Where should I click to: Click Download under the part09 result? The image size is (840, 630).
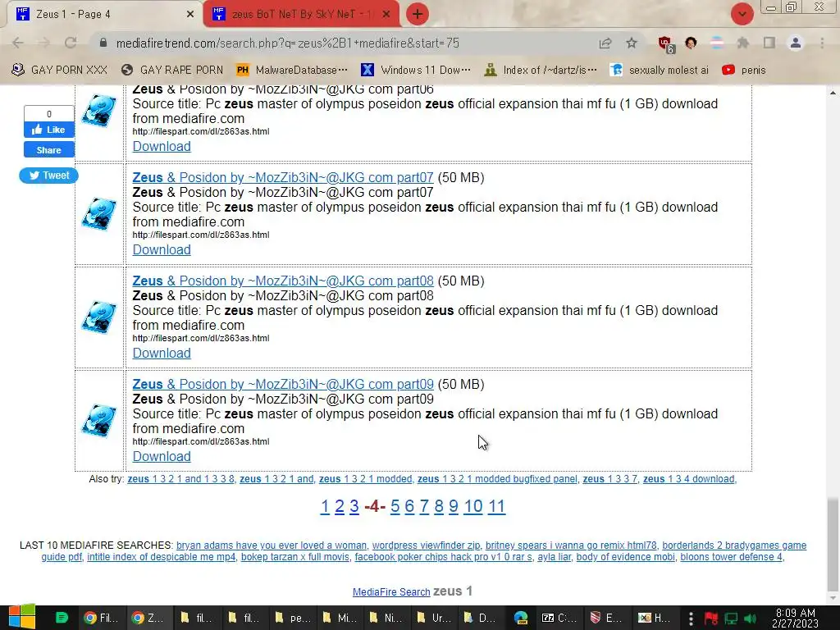(162, 456)
